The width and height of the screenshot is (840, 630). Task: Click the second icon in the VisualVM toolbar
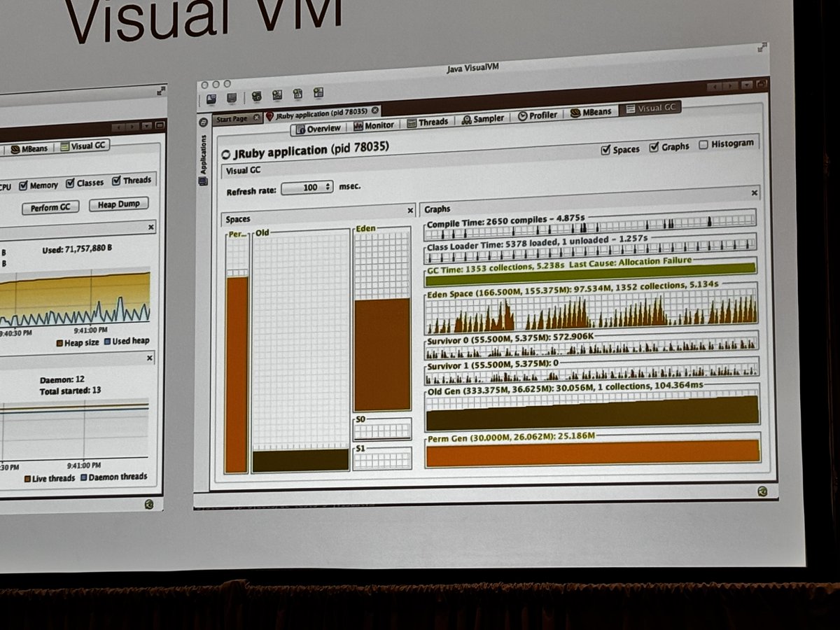point(232,97)
